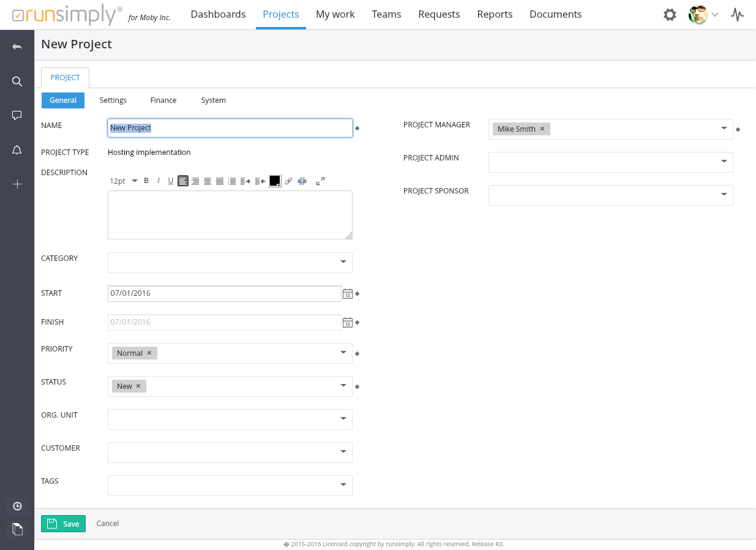The height and width of the screenshot is (550, 756).
Task: Open notifications bell in sidebar
Action: point(17,150)
